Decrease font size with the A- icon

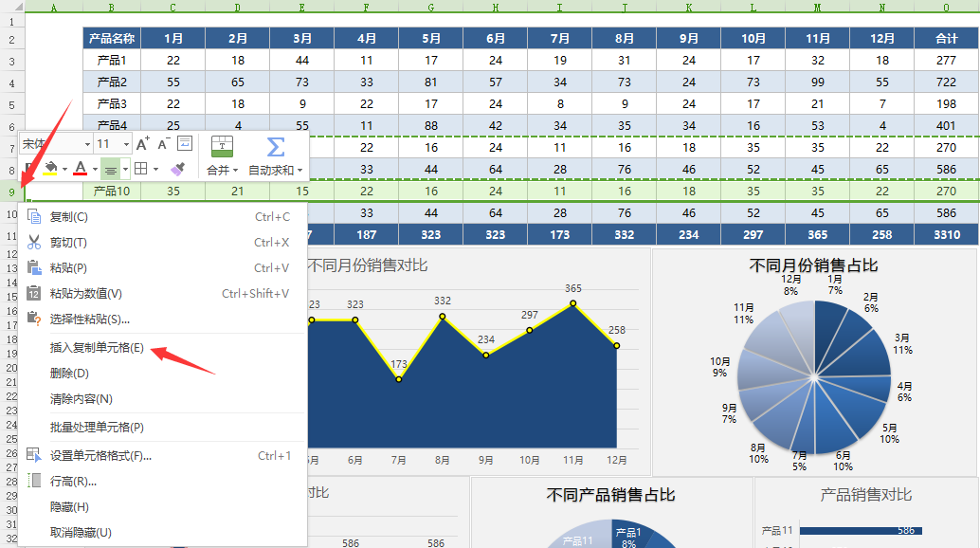point(164,144)
